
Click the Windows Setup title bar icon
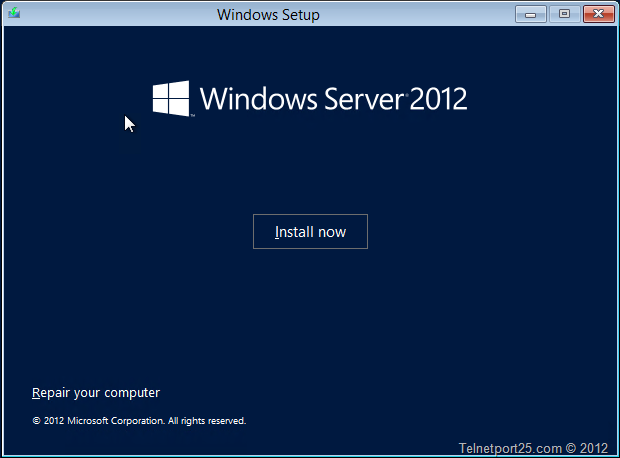tap(14, 13)
